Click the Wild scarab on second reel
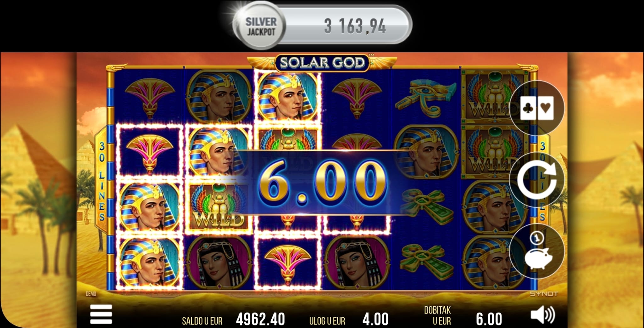This screenshot has height=328, width=644. click(219, 206)
